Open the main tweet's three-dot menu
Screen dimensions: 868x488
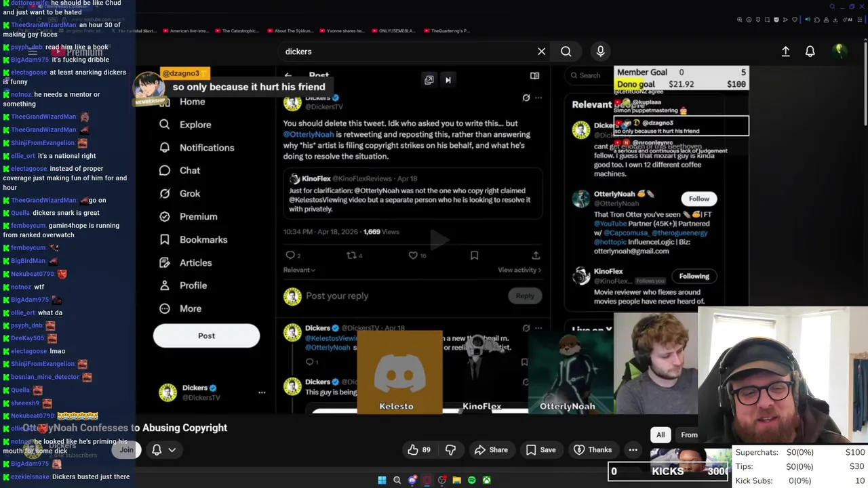(538, 98)
